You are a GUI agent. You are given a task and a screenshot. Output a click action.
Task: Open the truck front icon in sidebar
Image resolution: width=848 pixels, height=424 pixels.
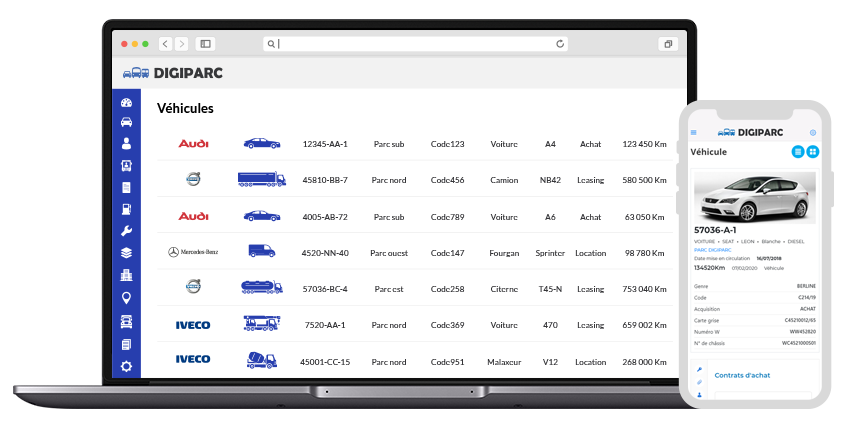(x=126, y=322)
